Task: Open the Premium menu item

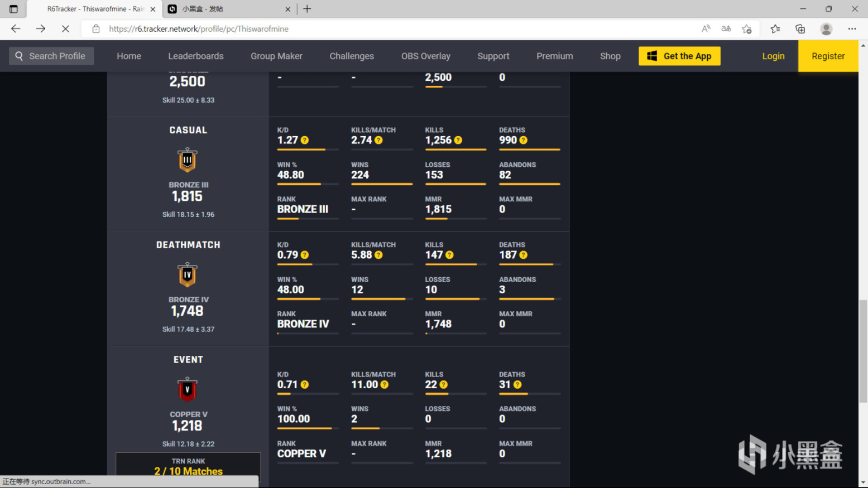Action: click(555, 56)
